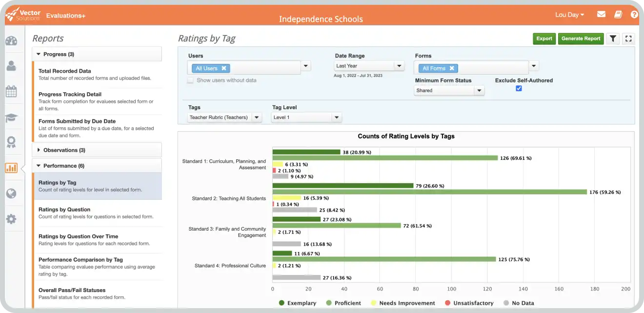Open the mail envelope icon in header
644x313 pixels.
(x=601, y=15)
